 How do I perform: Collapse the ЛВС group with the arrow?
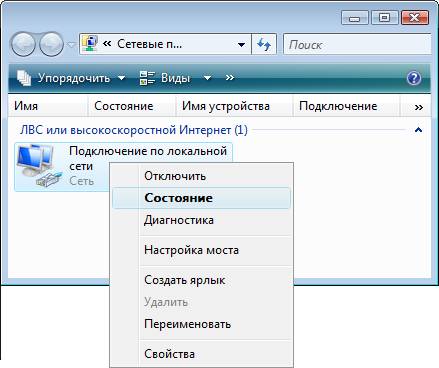click(x=418, y=130)
